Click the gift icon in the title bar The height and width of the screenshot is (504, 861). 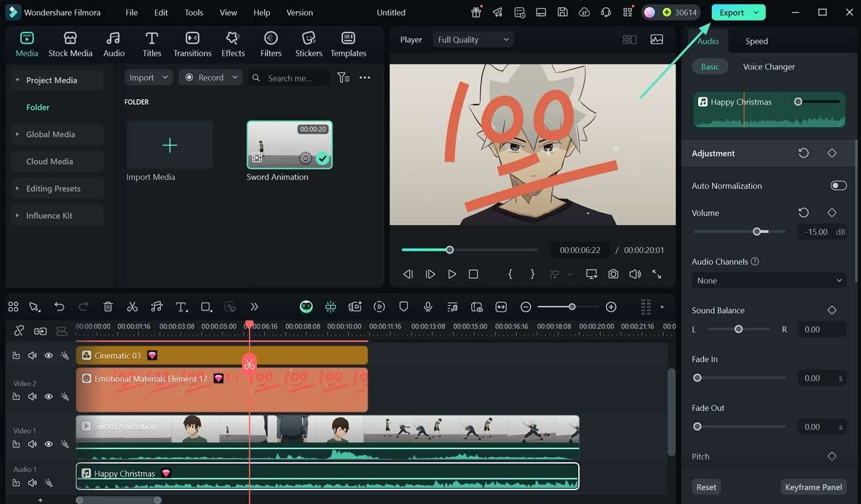tap(476, 13)
